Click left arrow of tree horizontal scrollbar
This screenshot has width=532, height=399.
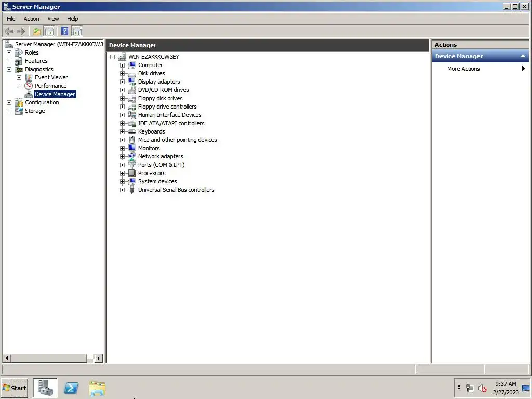(7, 358)
